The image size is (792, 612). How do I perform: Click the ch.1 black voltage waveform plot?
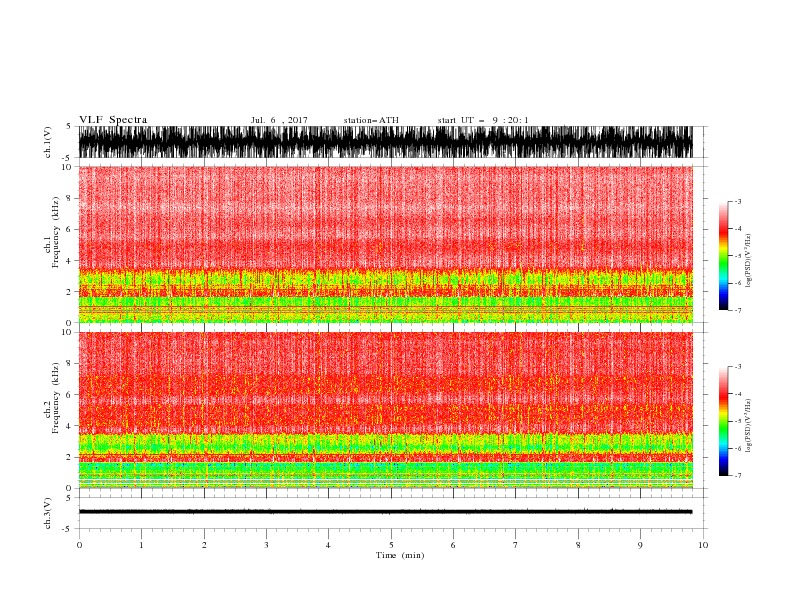pyautogui.click(x=385, y=142)
